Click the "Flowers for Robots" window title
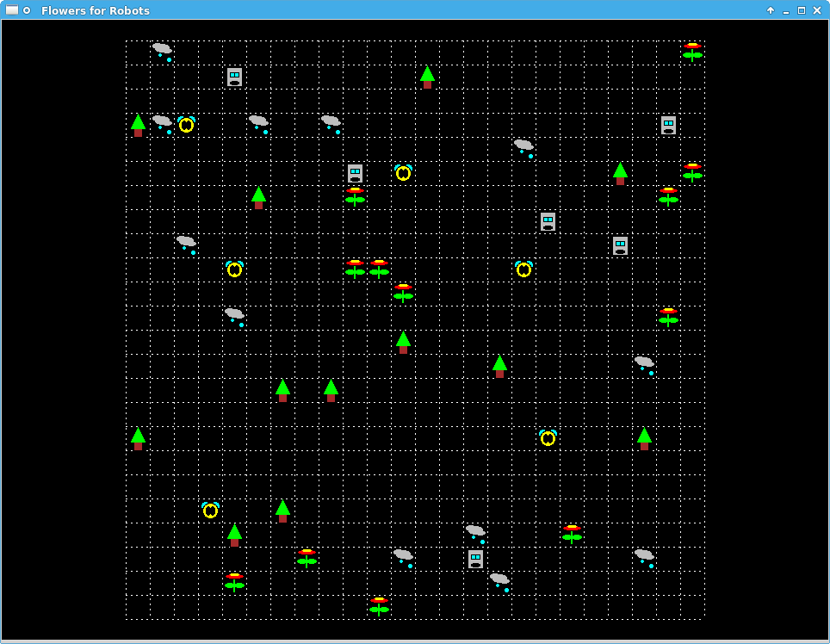Image resolution: width=830 pixels, height=644 pixels. 96,10
